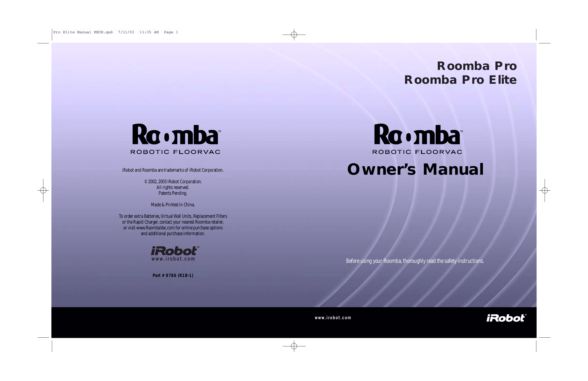Select the Owner's Manual title
Image resolution: width=588 pixels, height=381 pixels.
(x=416, y=170)
